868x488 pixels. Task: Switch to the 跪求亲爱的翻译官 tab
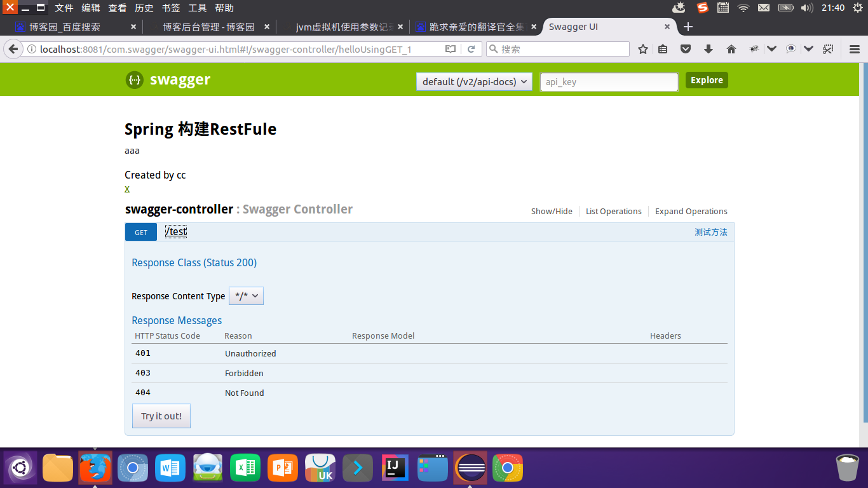(x=475, y=27)
